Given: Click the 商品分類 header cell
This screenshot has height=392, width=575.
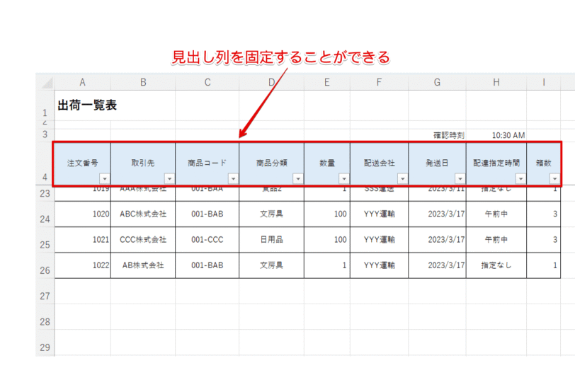Looking at the screenshot, I should coord(271,163).
